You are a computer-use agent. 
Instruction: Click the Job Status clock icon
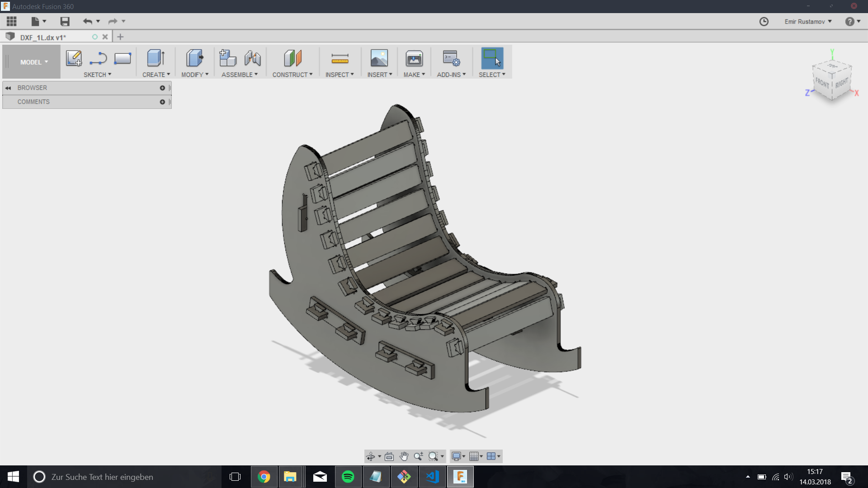point(764,22)
